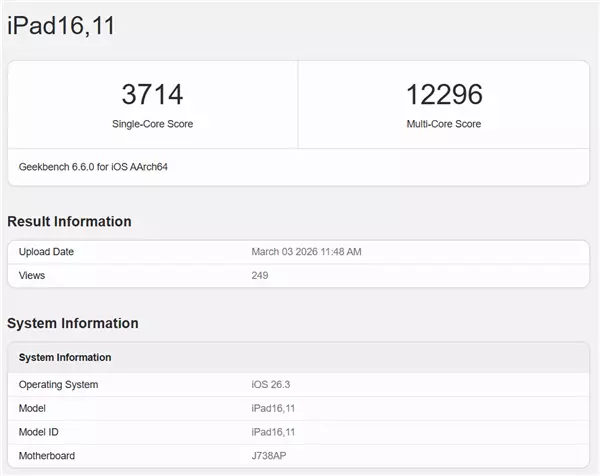Click the System Information table header row
600x476 pixels.
pyautogui.click(x=298, y=357)
